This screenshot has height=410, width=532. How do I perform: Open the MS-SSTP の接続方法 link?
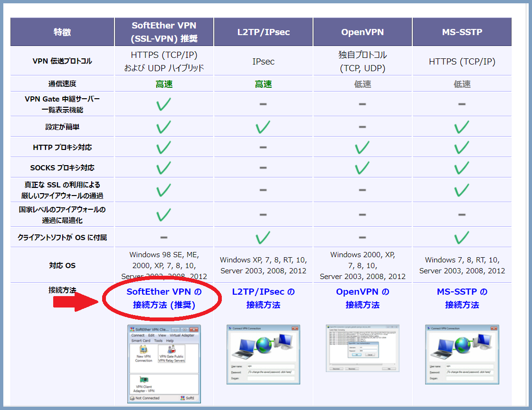tap(462, 298)
